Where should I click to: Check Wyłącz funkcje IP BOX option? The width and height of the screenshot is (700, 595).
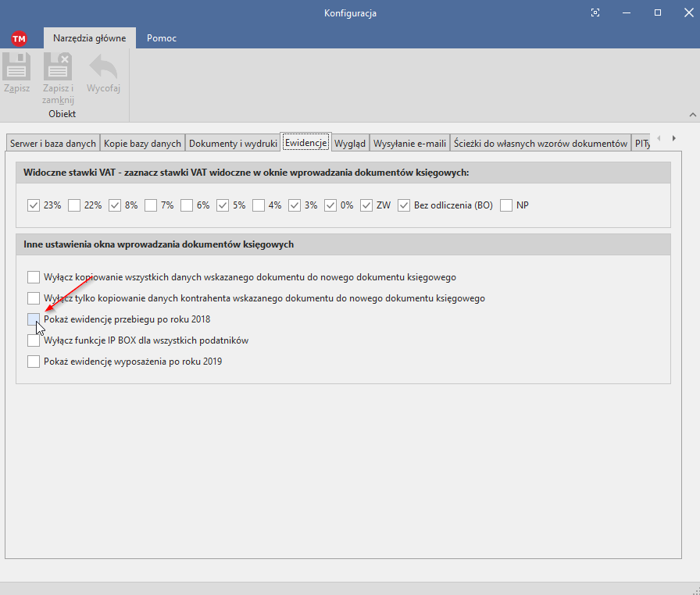pyautogui.click(x=34, y=340)
